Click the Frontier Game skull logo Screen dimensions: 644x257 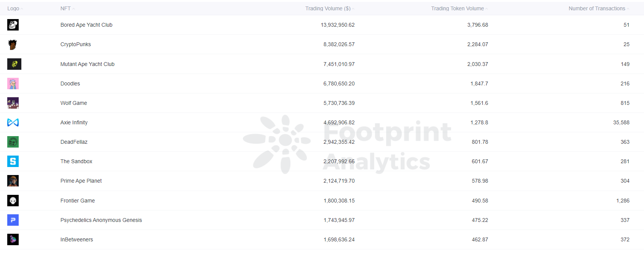13,201
